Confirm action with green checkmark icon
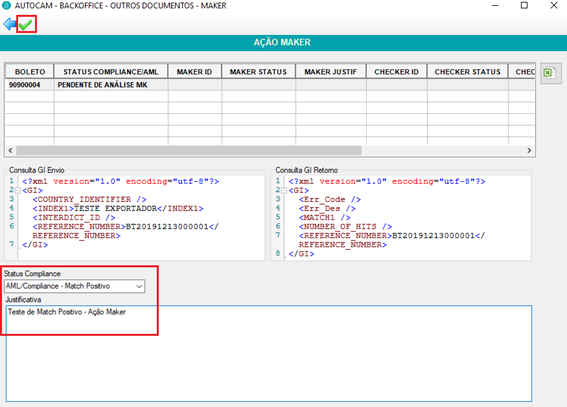Image resolution: width=567 pixels, height=407 pixels. (26, 25)
